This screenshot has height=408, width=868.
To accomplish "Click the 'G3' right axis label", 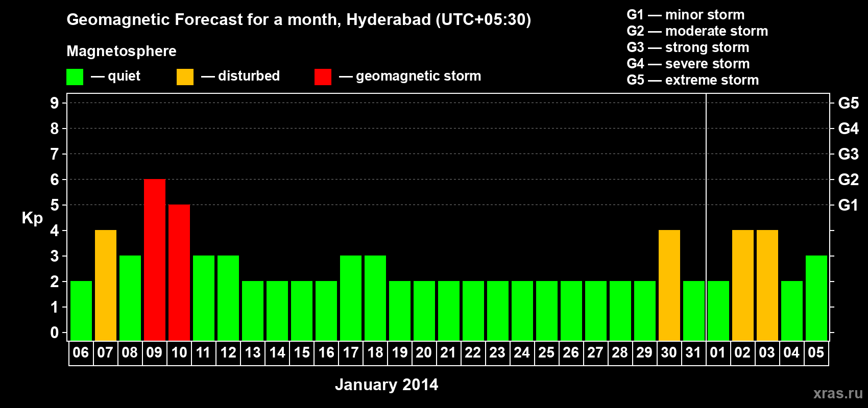I will point(849,154).
